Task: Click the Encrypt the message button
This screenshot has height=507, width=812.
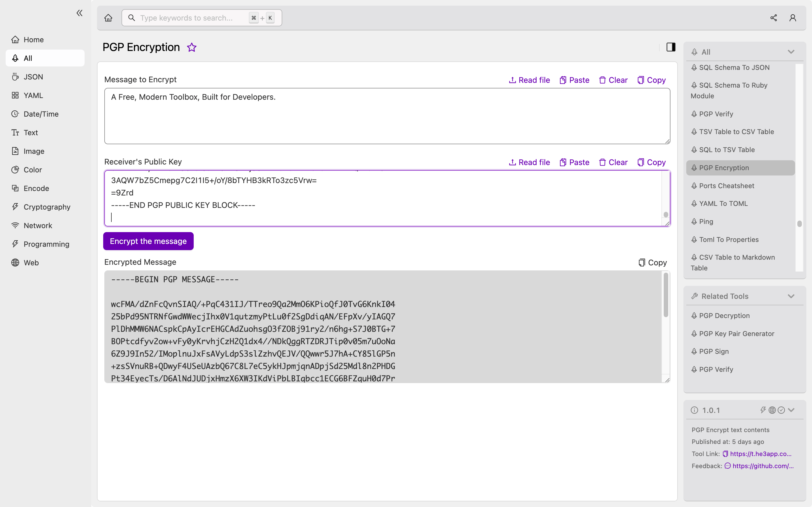Action: [x=149, y=241]
